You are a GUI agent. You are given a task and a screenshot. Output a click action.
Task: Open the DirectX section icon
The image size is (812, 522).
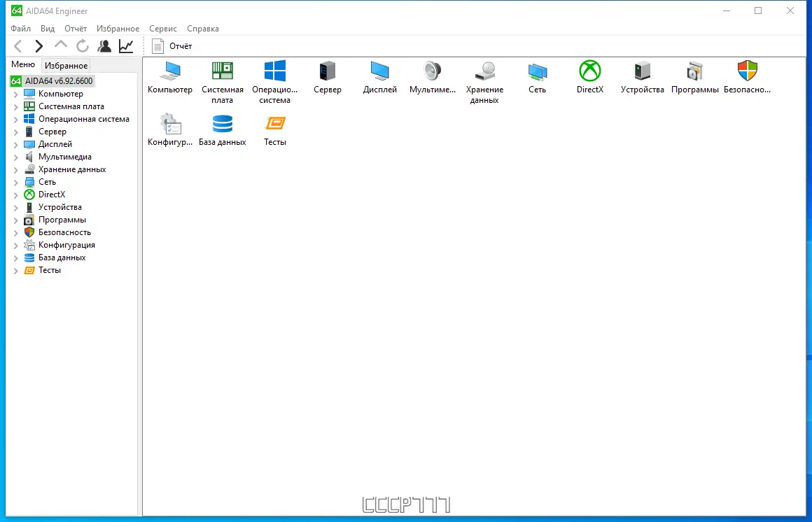[589, 77]
